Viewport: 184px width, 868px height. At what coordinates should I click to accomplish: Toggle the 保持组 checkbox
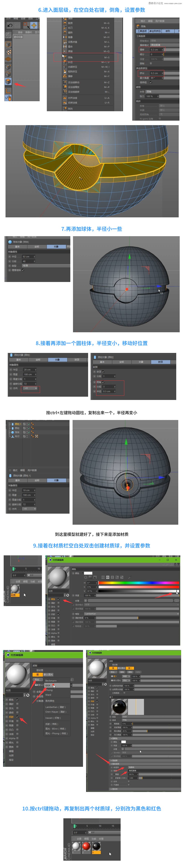pos(151,82)
